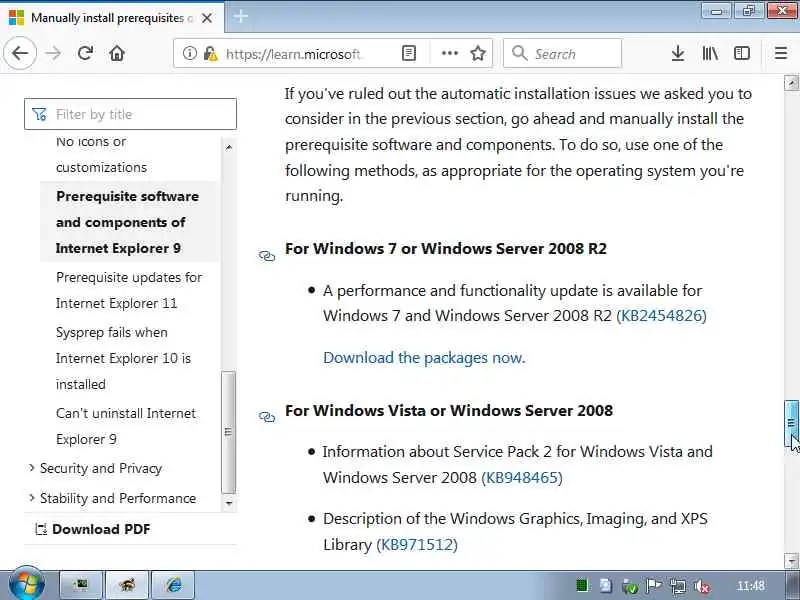
Task: Toggle reader view icon
Action: [409, 53]
